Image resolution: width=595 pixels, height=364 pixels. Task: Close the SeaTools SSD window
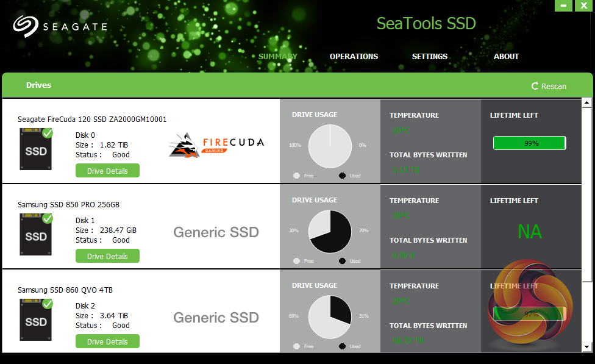(x=583, y=5)
